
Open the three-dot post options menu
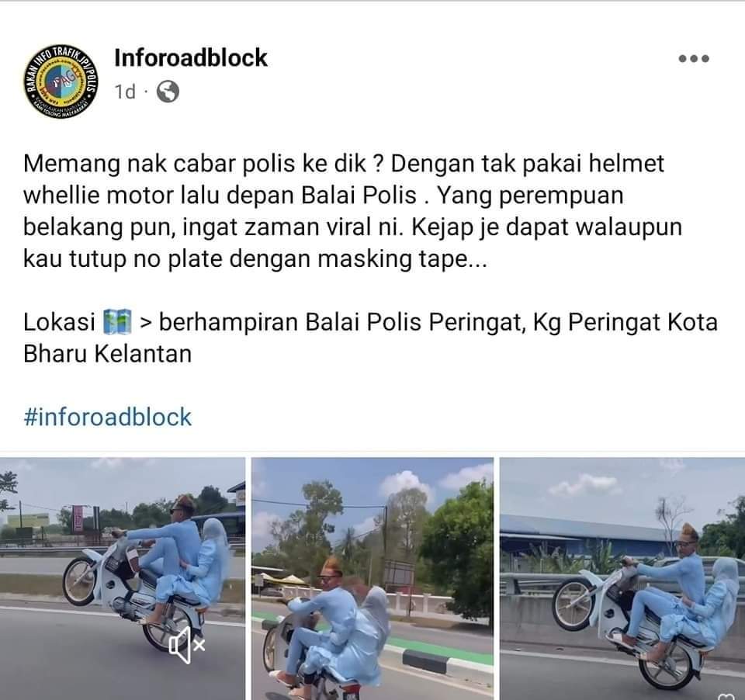pyautogui.click(x=694, y=59)
